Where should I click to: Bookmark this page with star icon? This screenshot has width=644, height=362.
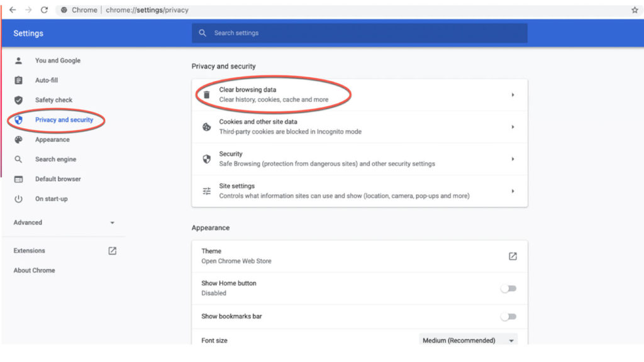pyautogui.click(x=635, y=10)
